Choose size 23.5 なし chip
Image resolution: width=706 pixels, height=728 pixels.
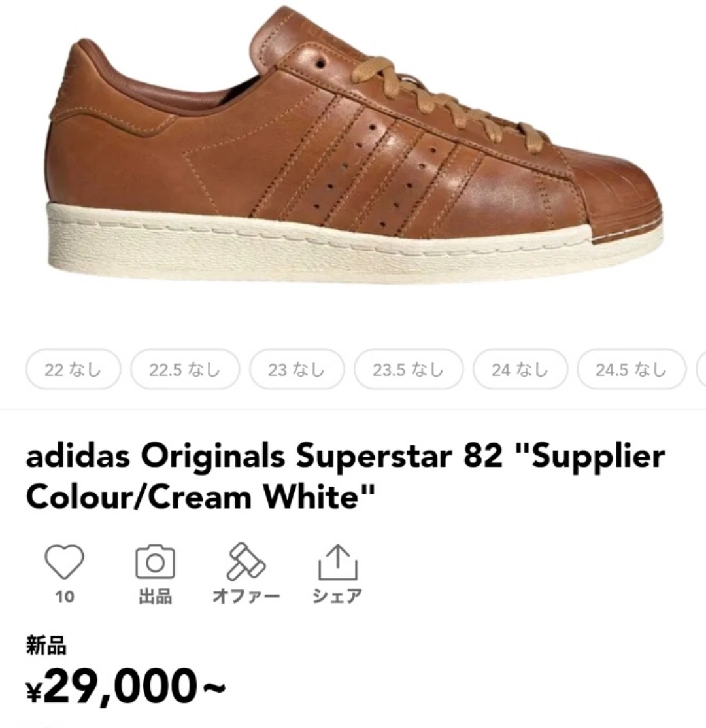409,370
